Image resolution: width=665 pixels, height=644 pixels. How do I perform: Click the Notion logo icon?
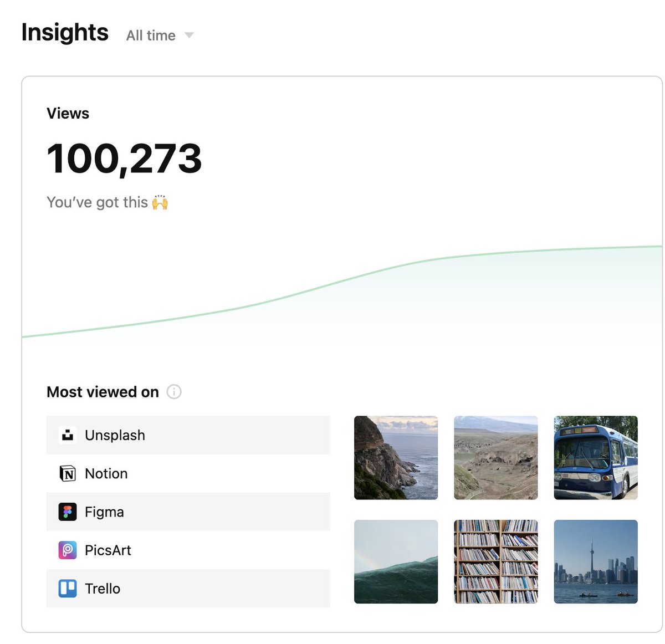pyautogui.click(x=68, y=473)
